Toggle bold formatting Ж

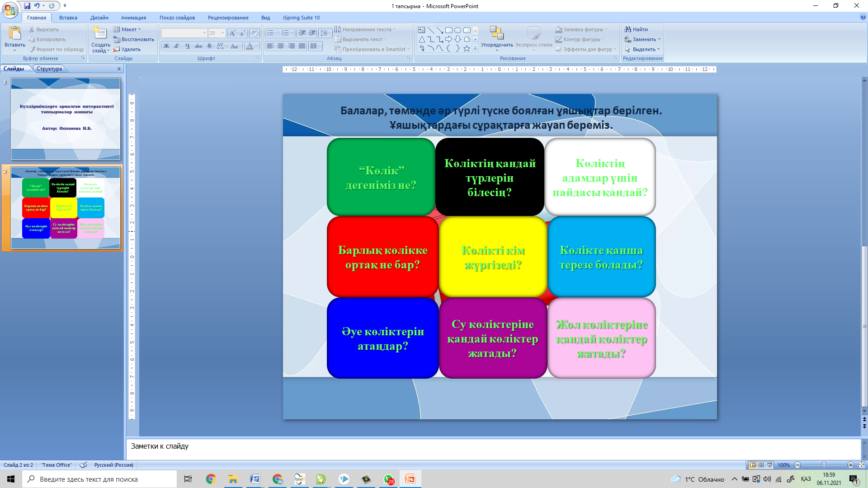pyautogui.click(x=166, y=46)
